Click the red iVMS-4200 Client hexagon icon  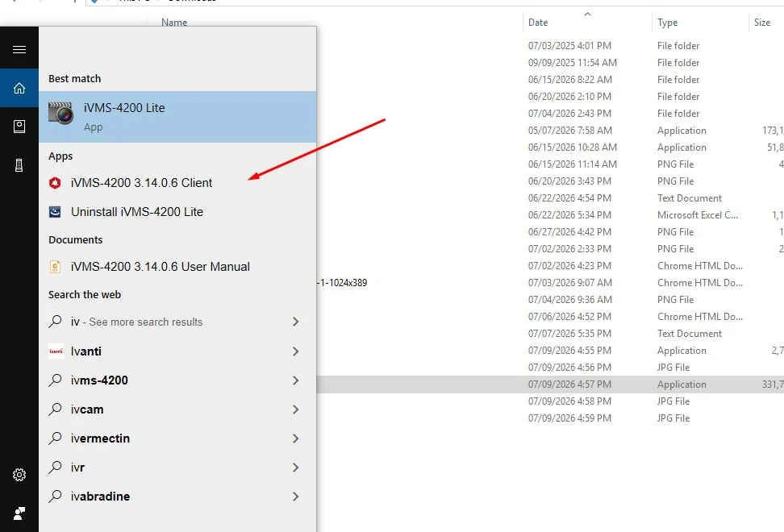pos(55,183)
